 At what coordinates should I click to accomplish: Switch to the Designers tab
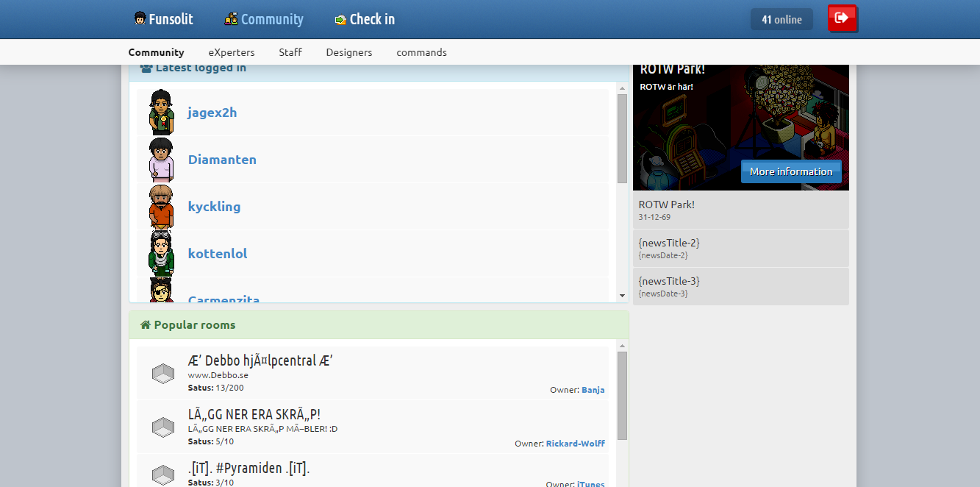tap(348, 52)
